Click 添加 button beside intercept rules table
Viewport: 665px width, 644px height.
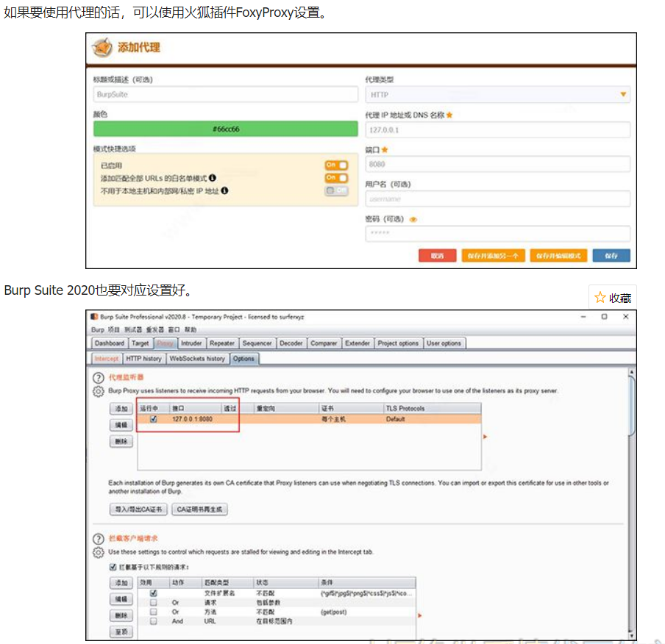121,582
